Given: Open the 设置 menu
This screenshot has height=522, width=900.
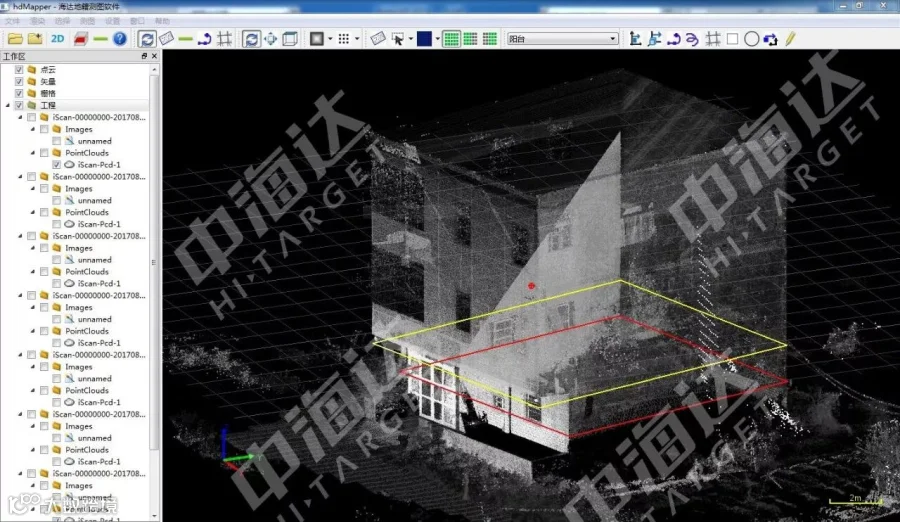Looking at the screenshot, I should [112, 21].
